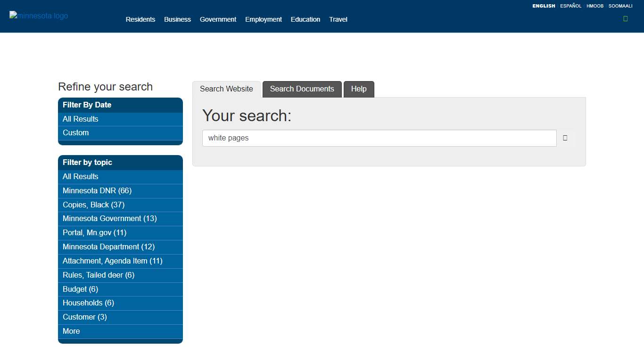The image size is (644, 362).
Task: Select All Results under Filter By Date
Action: (x=80, y=119)
